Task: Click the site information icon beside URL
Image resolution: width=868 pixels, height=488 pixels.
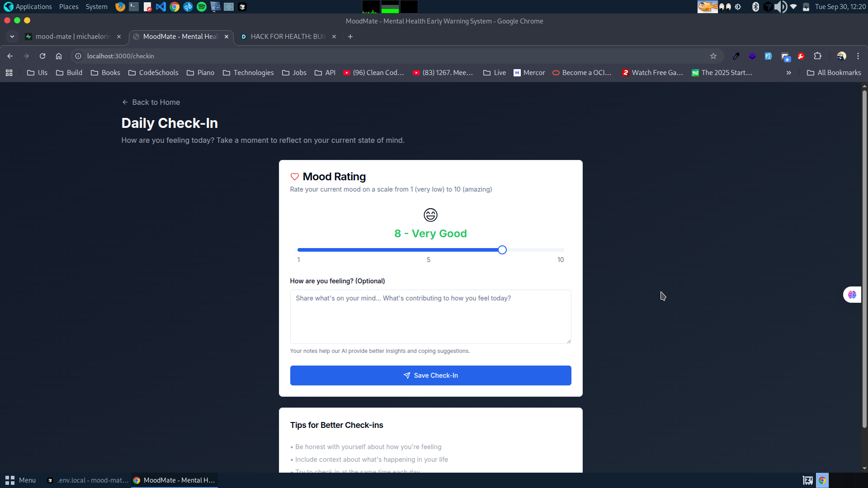Action: (78, 56)
